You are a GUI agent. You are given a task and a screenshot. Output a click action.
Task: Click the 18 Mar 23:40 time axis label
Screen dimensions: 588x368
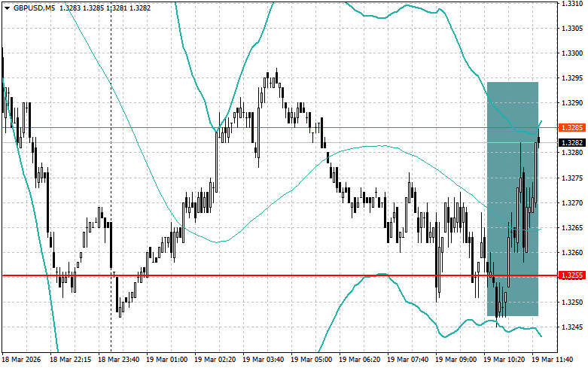click(118, 360)
